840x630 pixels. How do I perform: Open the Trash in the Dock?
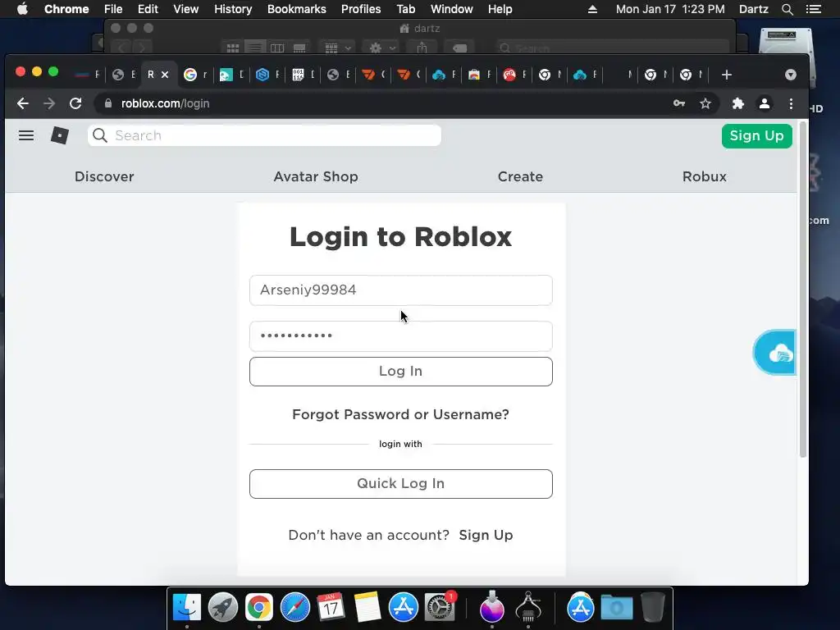tap(653, 608)
